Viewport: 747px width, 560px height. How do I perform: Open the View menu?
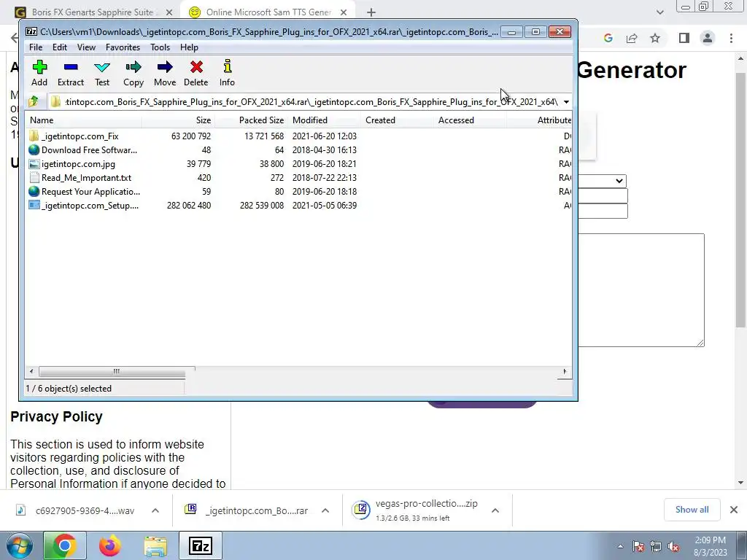tap(86, 47)
